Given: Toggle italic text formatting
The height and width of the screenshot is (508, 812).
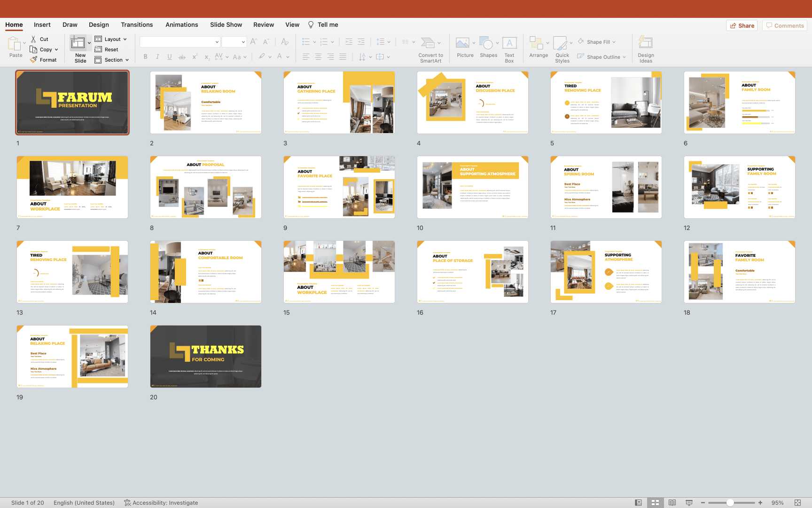Looking at the screenshot, I should [157, 57].
